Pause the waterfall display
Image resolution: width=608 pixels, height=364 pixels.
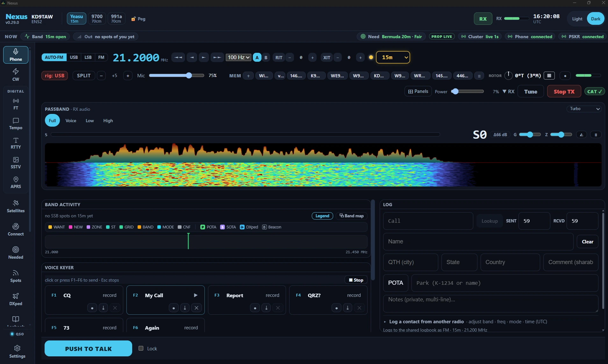click(596, 135)
